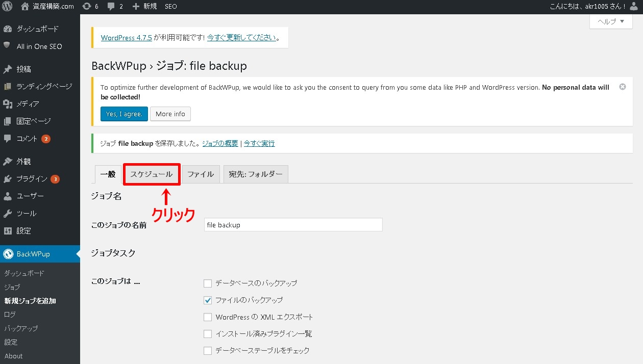Viewport: 643px width, 364px height.
Task: Open the BackWPup sidebar menu
Action: (40, 254)
